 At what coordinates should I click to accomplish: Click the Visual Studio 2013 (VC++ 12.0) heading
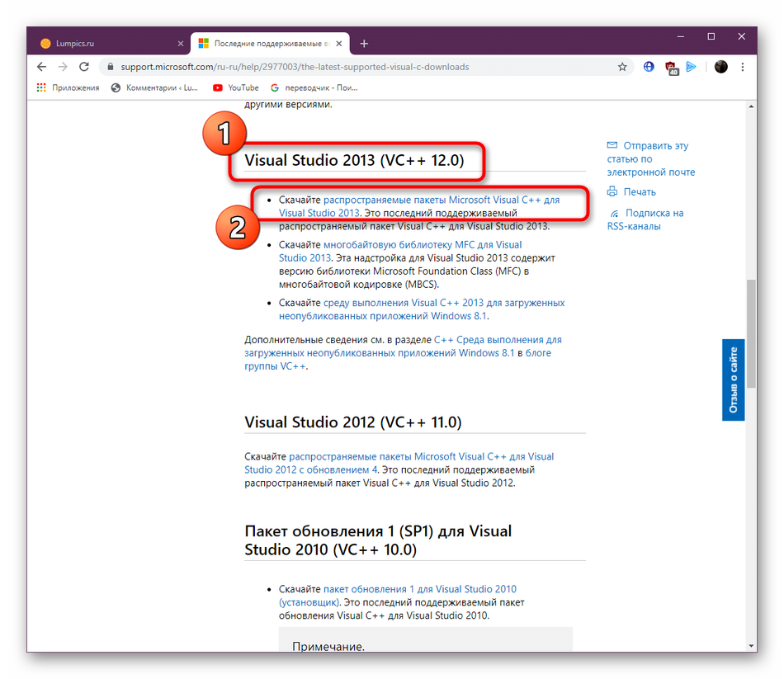pos(354,161)
